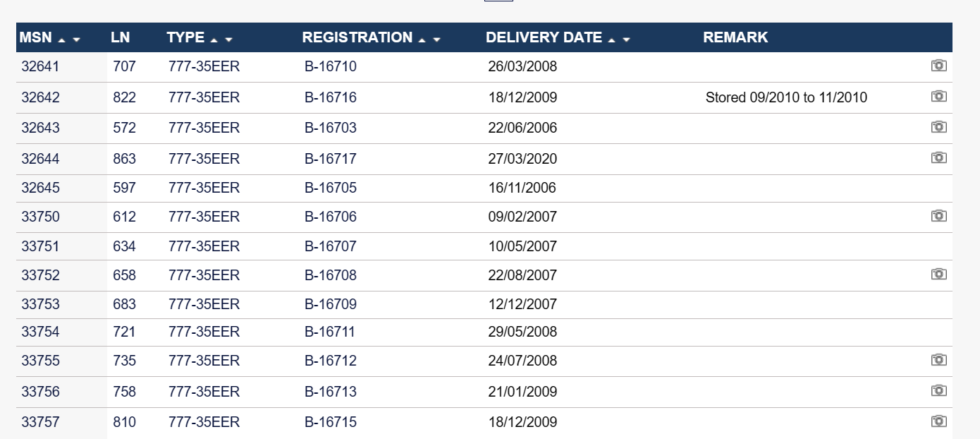Open registration B-16711 link
This screenshot has height=439, width=980.
click(330, 332)
